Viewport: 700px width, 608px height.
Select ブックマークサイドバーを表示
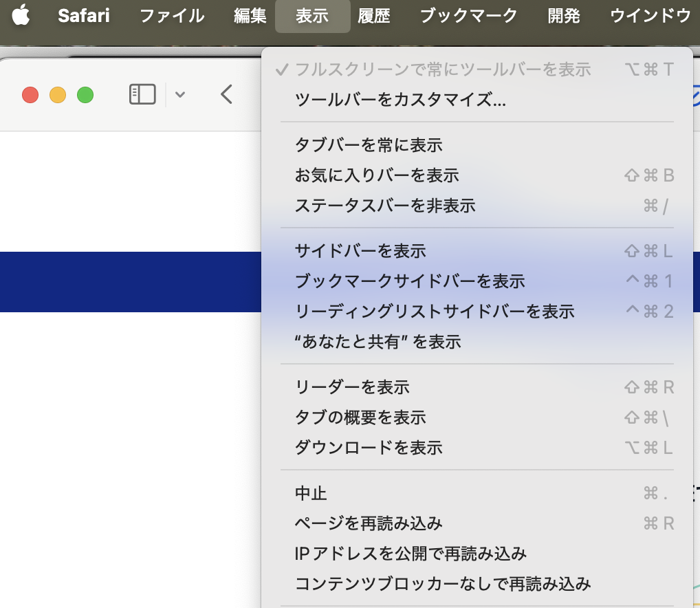410,281
